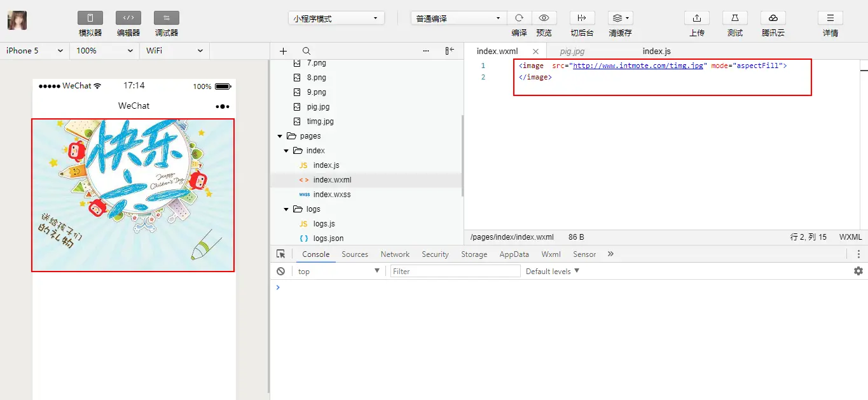Click the plus icon to add file
The height and width of the screenshot is (400, 868).
coord(283,51)
